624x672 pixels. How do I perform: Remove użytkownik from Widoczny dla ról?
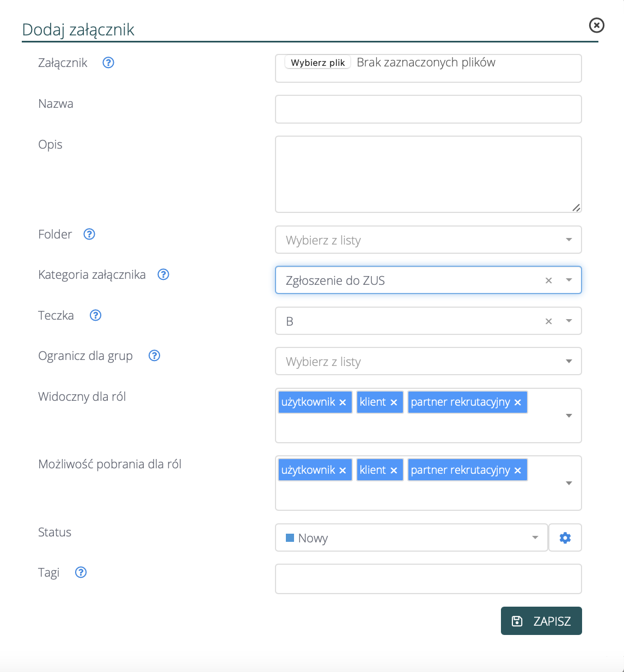pos(343,402)
